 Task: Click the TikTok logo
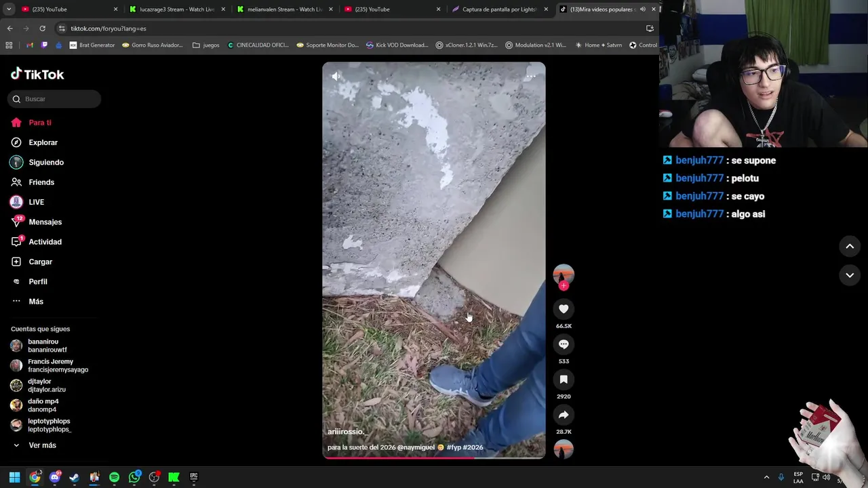click(x=37, y=74)
